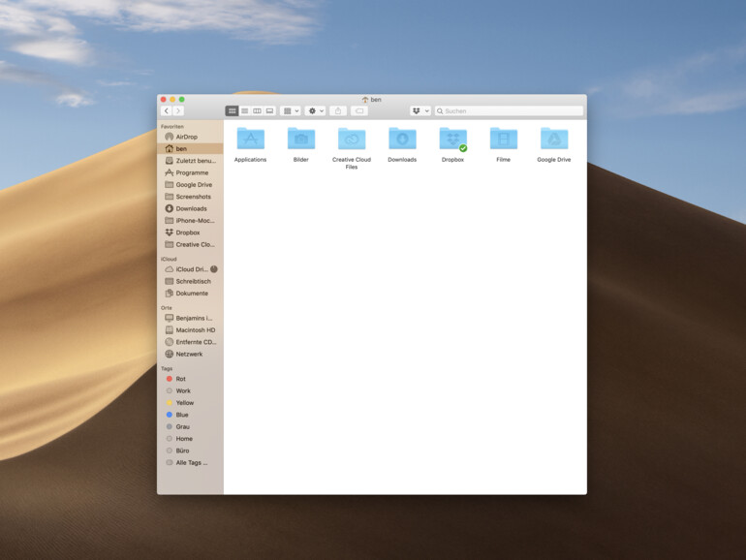Viewport: 746px width, 560px height.
Task: Open Schreibtisch in the sidebar
Action: click(190, 281)
